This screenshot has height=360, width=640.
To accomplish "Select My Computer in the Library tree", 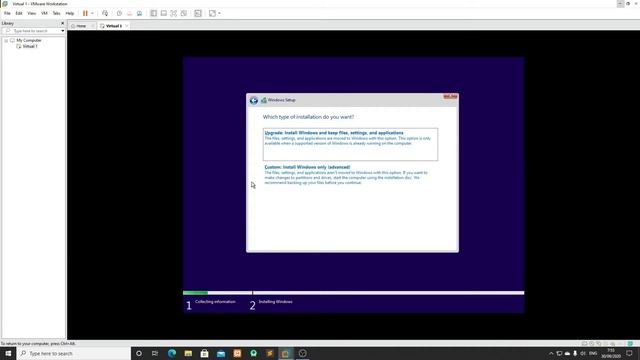I will [x=29, y=40].
